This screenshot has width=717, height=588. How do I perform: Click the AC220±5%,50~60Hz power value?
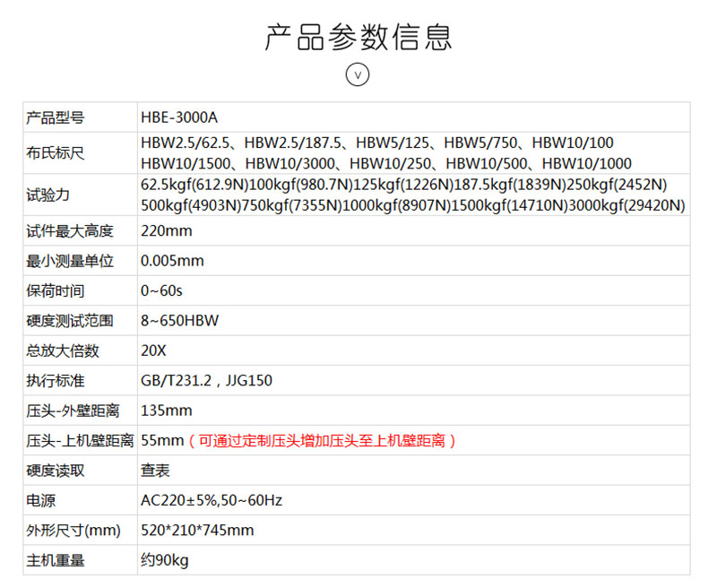tap(212, 500)
